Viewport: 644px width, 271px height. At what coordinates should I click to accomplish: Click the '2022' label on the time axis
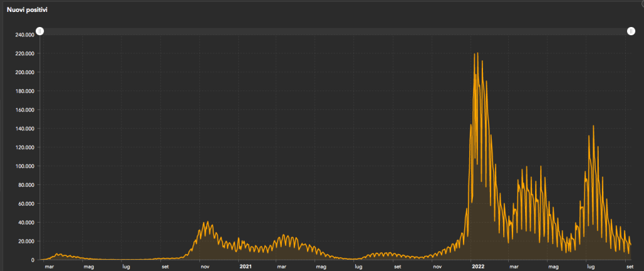pyautogui.click(x=477, y=266)
